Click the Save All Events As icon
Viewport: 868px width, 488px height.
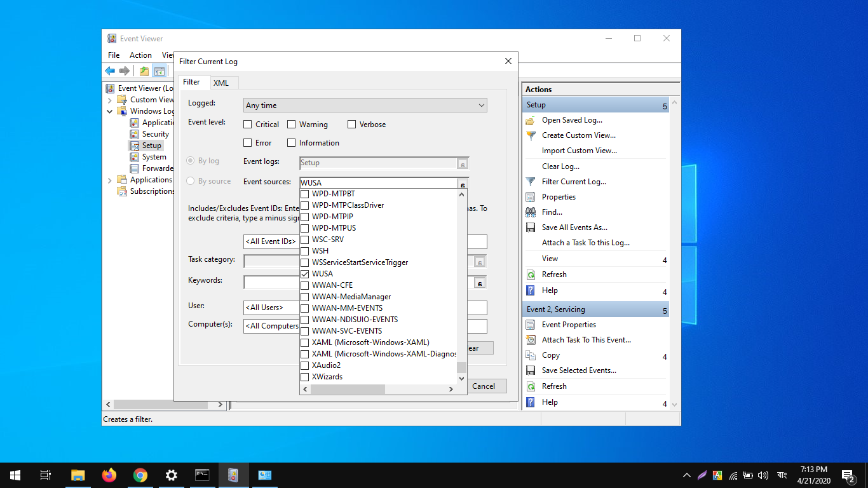coord(531,227)
